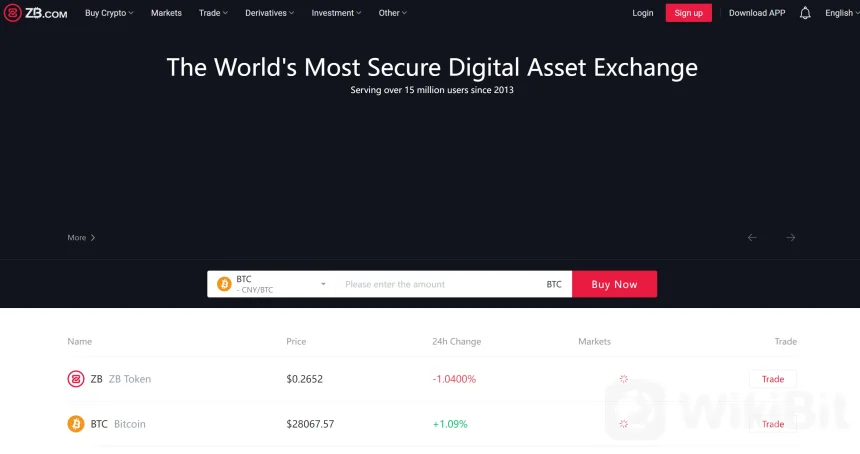Open the Trade menu
860x454 pixels.
tap(213, 13)
